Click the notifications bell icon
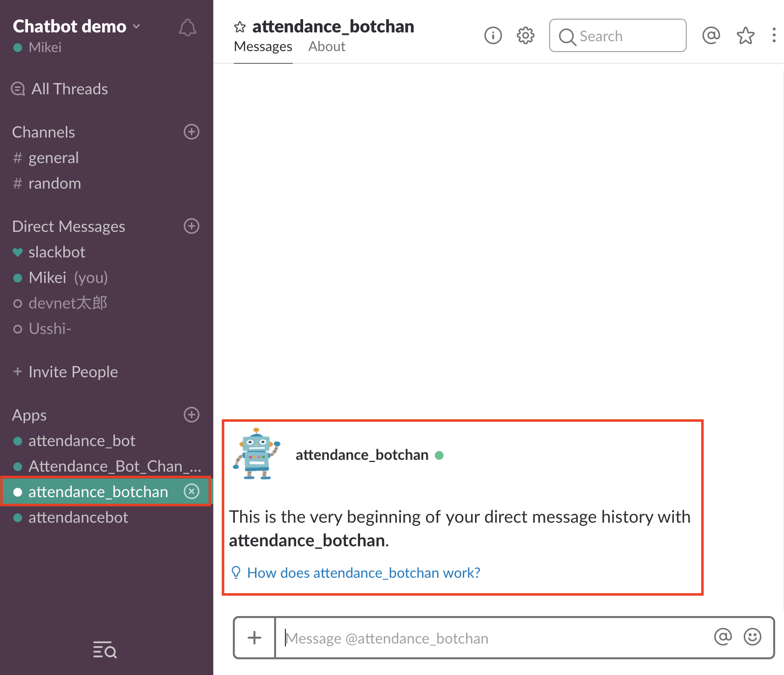The height and width of the screenshot is (675, 784). pyautogui.click(x=187, y=28)
